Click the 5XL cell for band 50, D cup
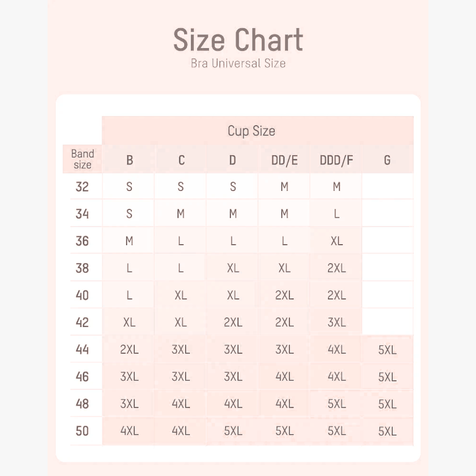This screenshot has width=476, height=476. 233,431
